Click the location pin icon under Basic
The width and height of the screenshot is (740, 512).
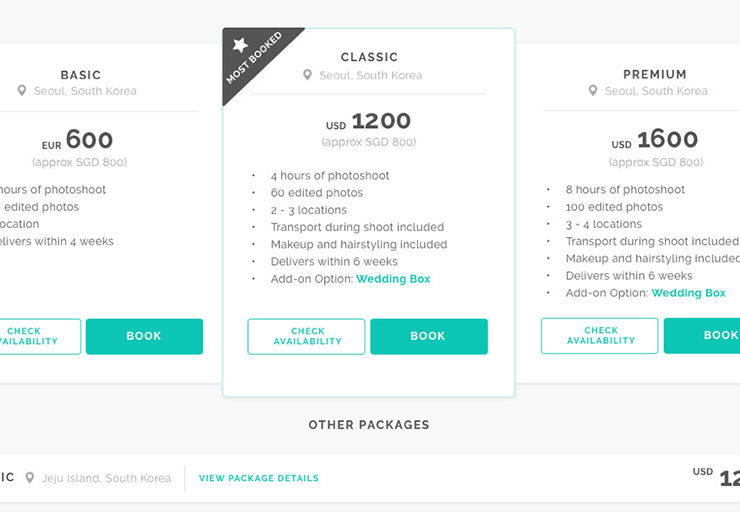click(22, 91)
